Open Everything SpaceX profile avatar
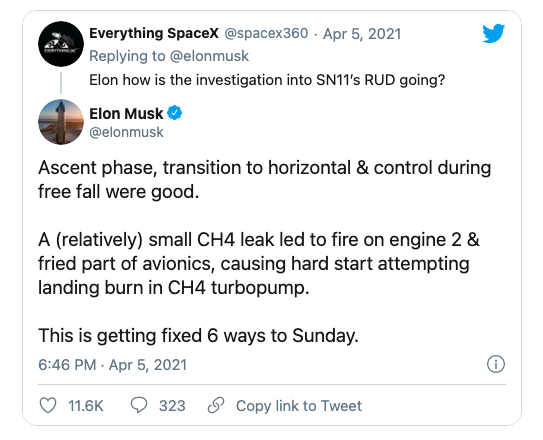 pyautogui.click(x=61, y=44)
